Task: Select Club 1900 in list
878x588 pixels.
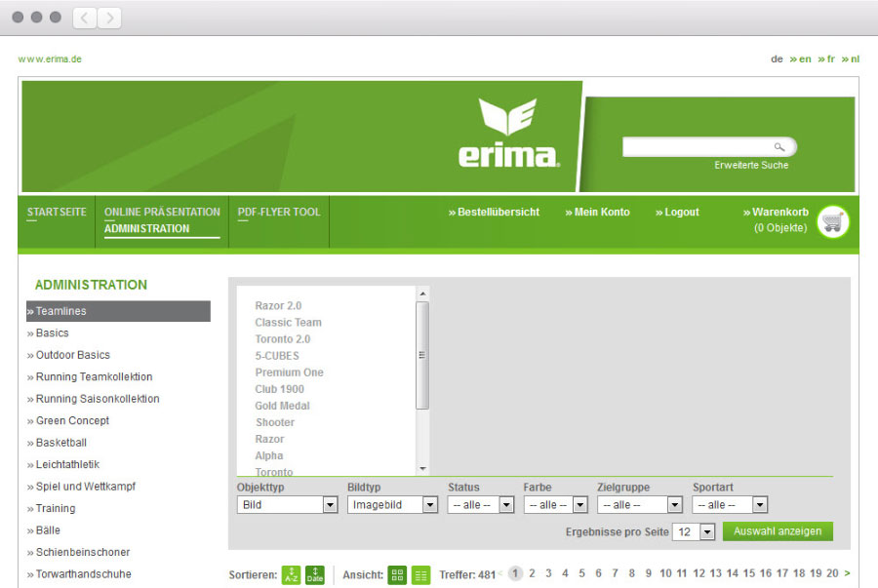Action: [x=279, y=389]
